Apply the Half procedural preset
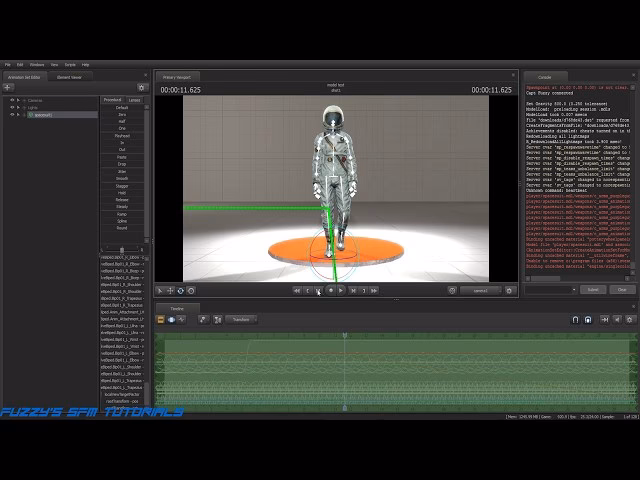 (x=122, y=122)
